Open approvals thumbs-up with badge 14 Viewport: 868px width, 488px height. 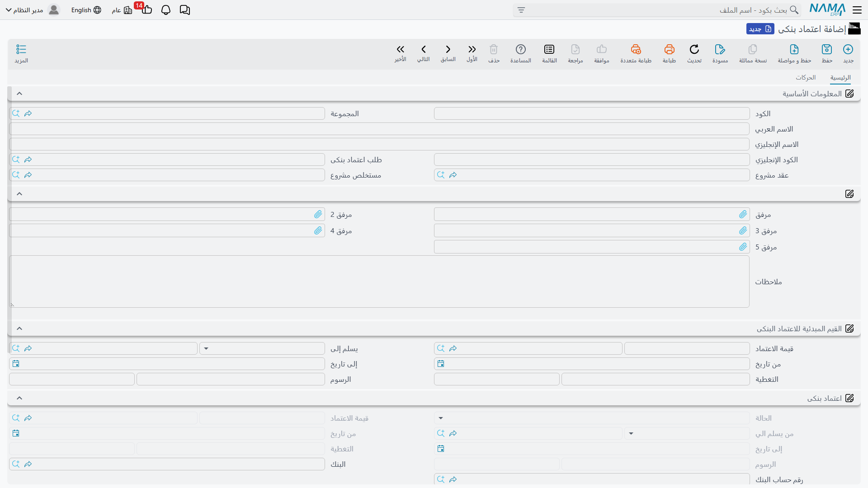click(146, 9)
